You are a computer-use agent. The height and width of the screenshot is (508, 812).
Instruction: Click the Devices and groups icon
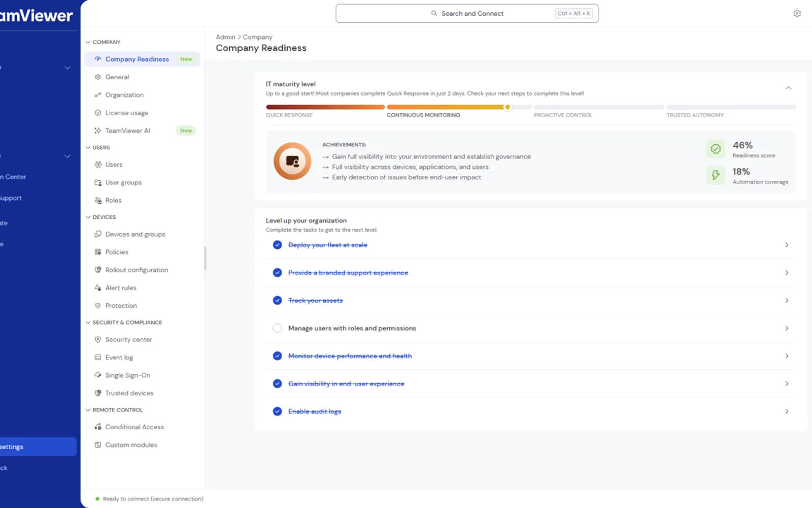98,234
